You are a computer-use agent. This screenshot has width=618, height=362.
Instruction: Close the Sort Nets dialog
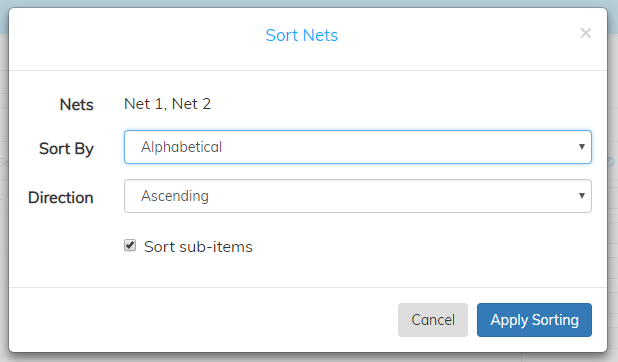586,33
